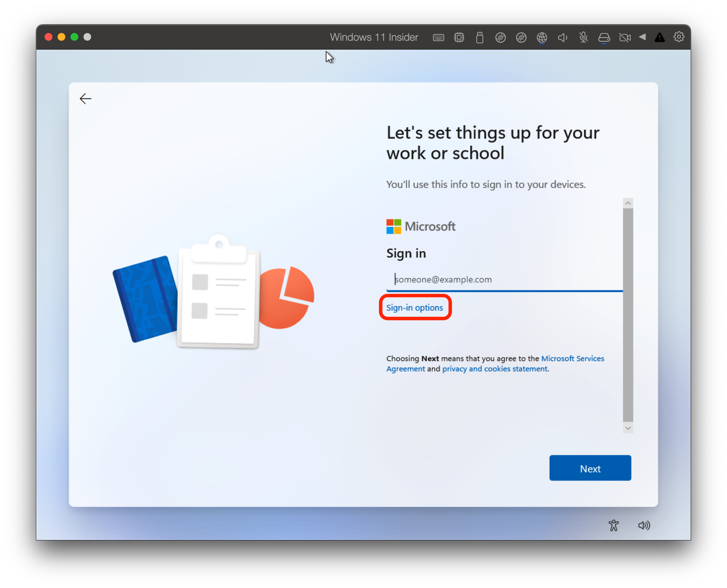727x588 pixels.
Task: Open the privacy and cookies statement link
Action: (495, 368)
